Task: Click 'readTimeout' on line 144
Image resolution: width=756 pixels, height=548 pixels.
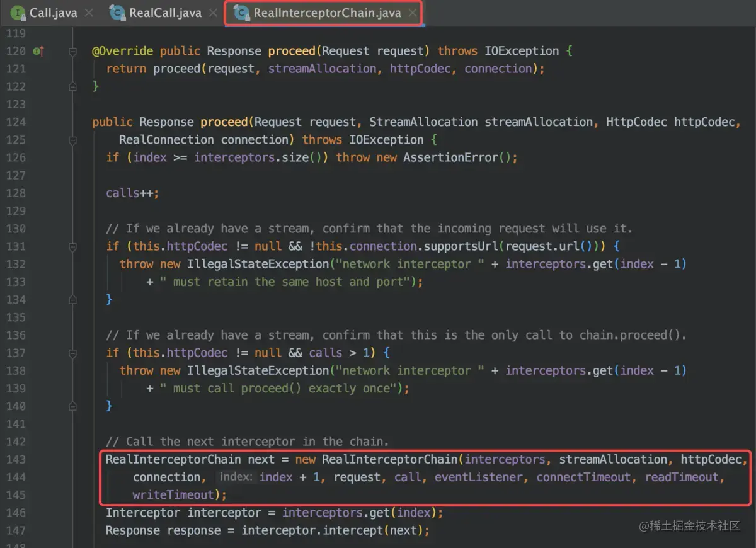Action: coord(682,477)
